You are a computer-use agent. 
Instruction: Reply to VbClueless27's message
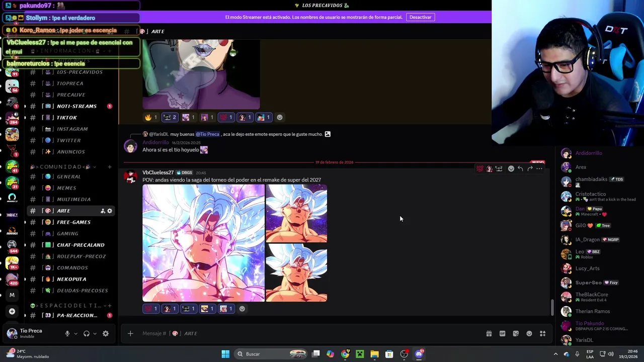point(520,169)
